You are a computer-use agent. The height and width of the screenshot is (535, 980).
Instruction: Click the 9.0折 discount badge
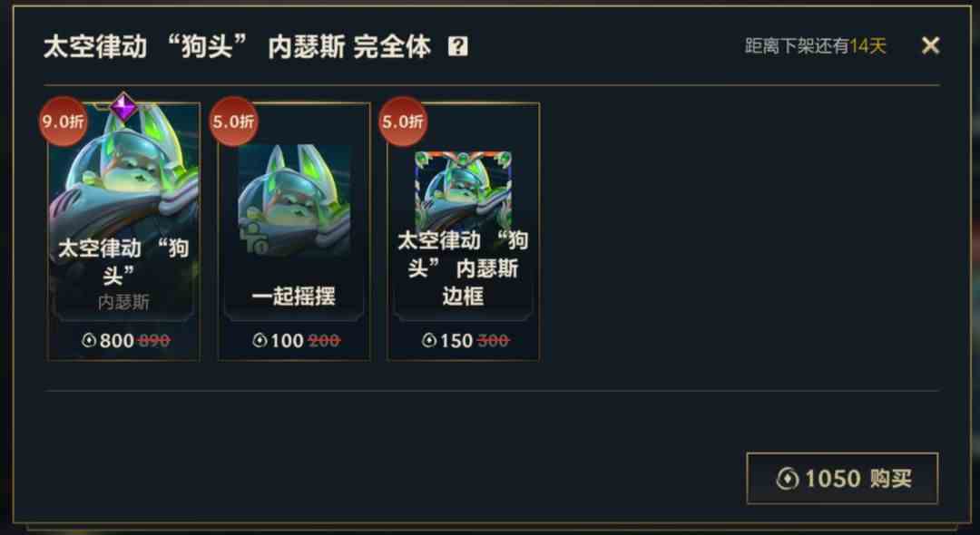coord(64,122)
